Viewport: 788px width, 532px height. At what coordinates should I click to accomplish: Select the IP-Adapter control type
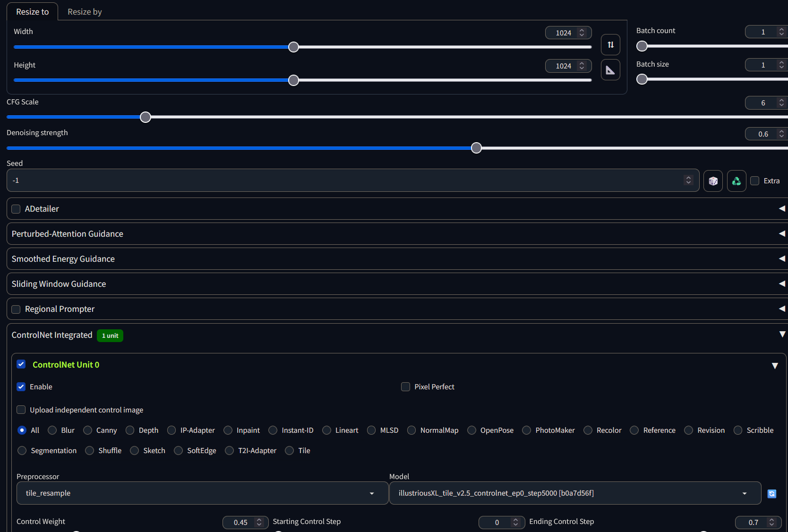(171, 430)
